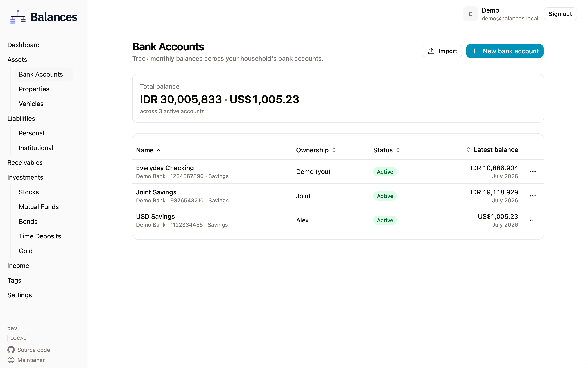Navigate to Income
The width and height of the screenshot is (588, 368).
(18, 266)
